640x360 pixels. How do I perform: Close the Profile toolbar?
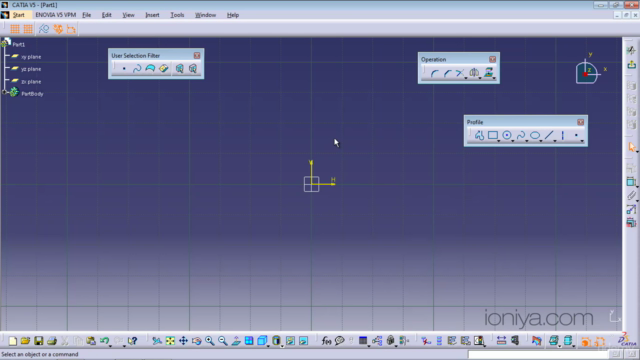pos(580,122)
